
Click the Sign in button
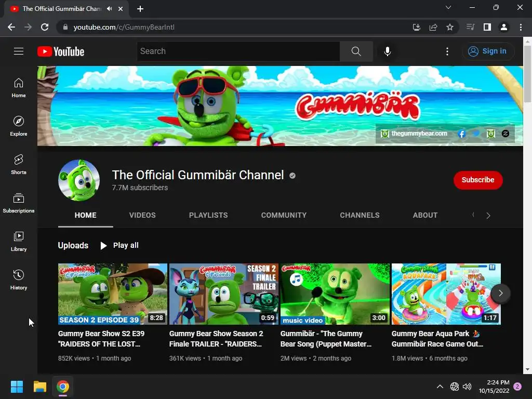coord(488,51)
